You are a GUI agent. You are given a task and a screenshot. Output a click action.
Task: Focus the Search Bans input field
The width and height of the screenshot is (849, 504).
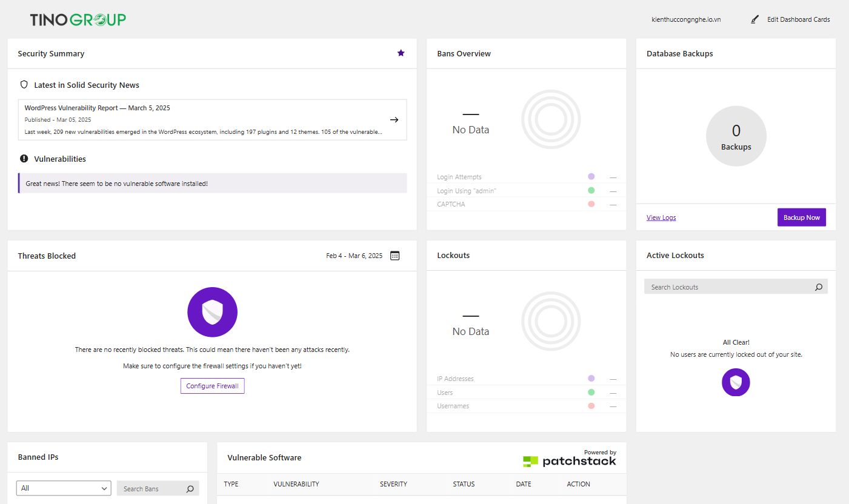[158, 488]
